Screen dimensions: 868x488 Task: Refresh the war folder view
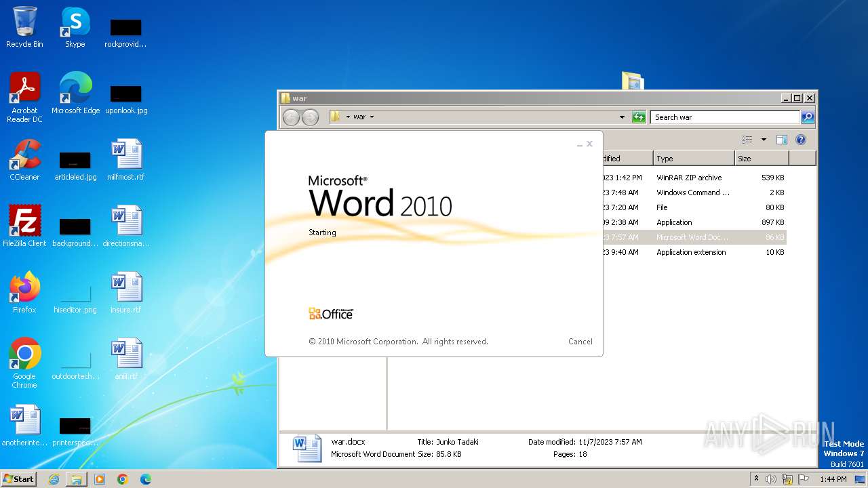tap(639, 117)
